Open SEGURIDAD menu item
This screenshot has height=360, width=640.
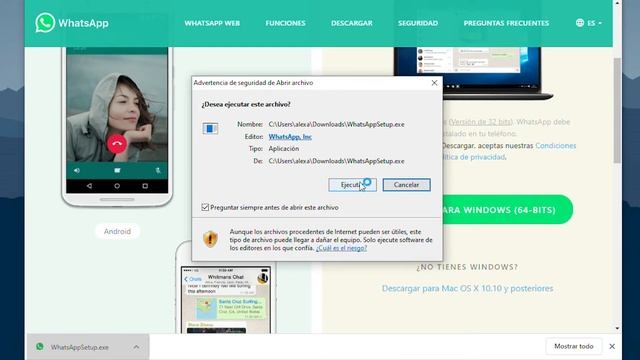(x=418, y=23)
